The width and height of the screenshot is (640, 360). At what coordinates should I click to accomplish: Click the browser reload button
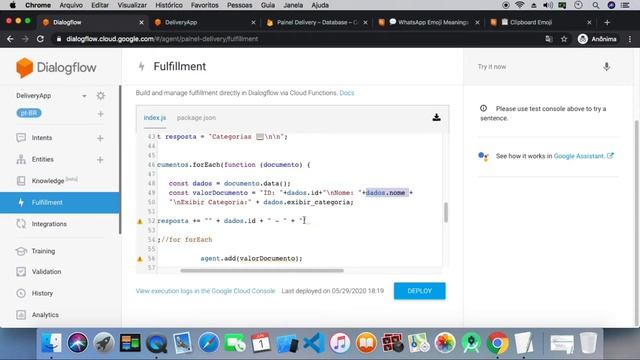(40, 39)
